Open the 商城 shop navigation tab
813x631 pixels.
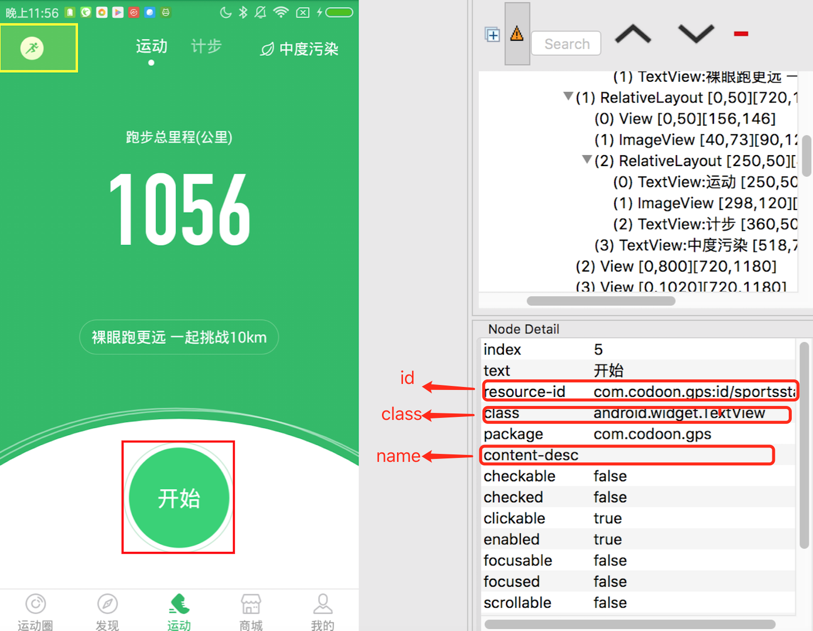250,612
